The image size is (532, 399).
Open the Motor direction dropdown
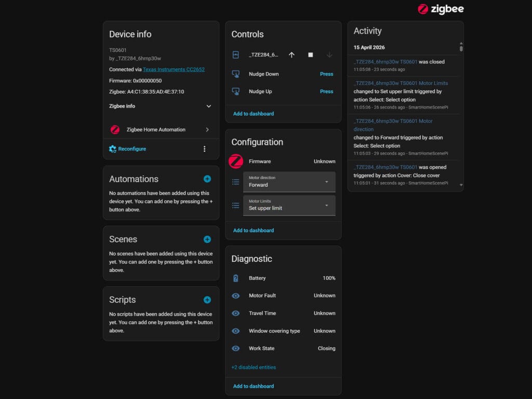point(289,182)
